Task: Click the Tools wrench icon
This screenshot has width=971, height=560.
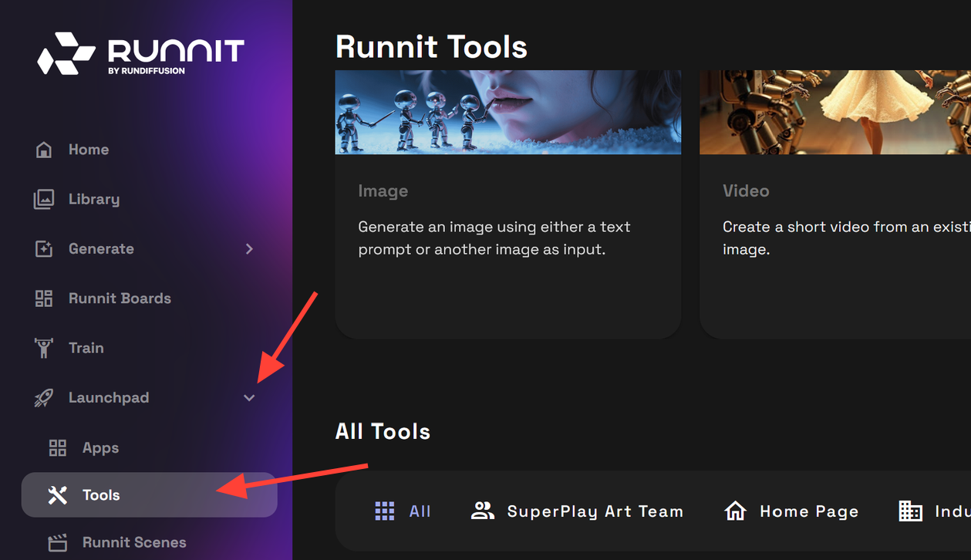Action: coord(58,495)
